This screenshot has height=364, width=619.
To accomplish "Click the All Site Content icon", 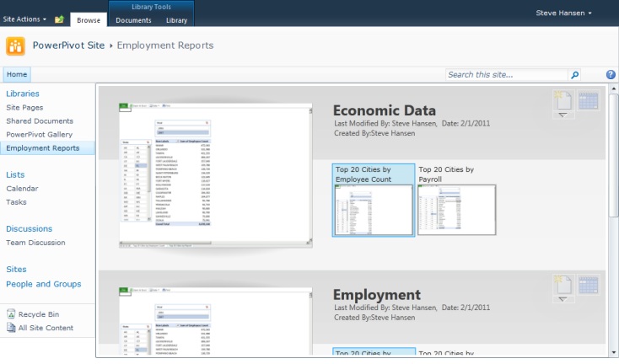I will point(11,327).
